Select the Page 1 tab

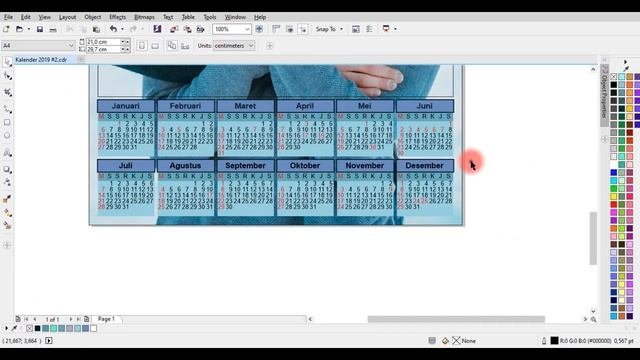click(x=106, y=319)
